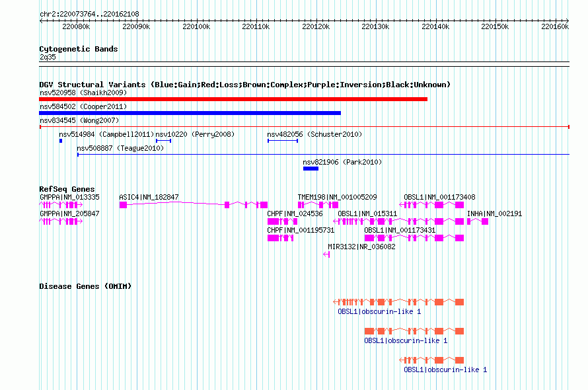Open the nsv821906 (Park2010) label
588x390 pixels.
(x=342, y=162)
